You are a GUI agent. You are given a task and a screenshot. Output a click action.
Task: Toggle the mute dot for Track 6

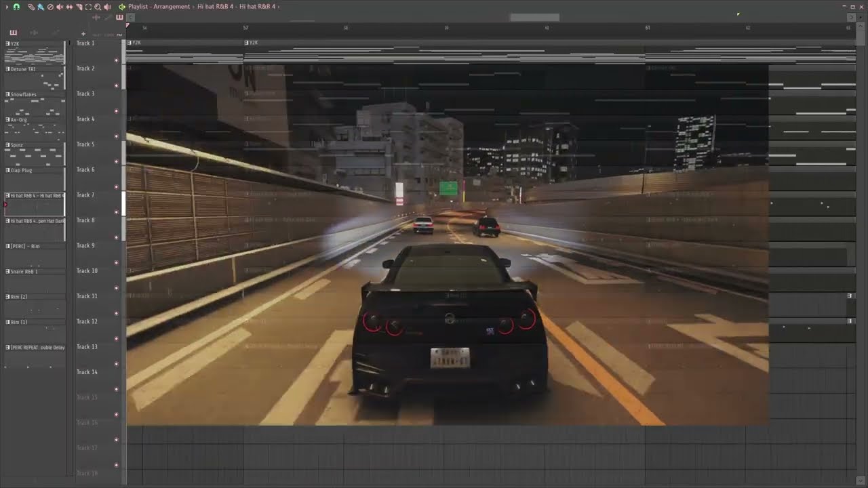click(x=117, y=187)
